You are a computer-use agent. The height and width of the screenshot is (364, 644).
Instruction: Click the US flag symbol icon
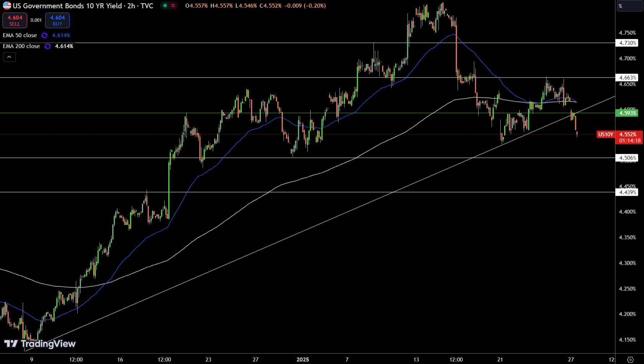(x=7, y=5)
